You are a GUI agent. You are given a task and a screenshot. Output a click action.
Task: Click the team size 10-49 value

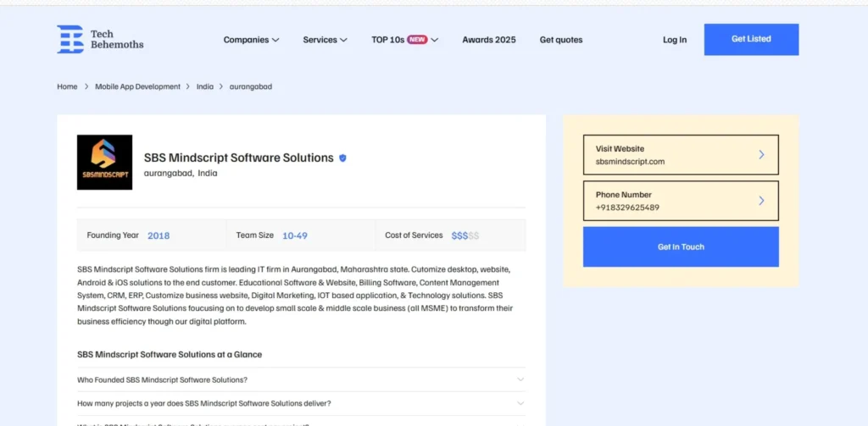(294, 235)
